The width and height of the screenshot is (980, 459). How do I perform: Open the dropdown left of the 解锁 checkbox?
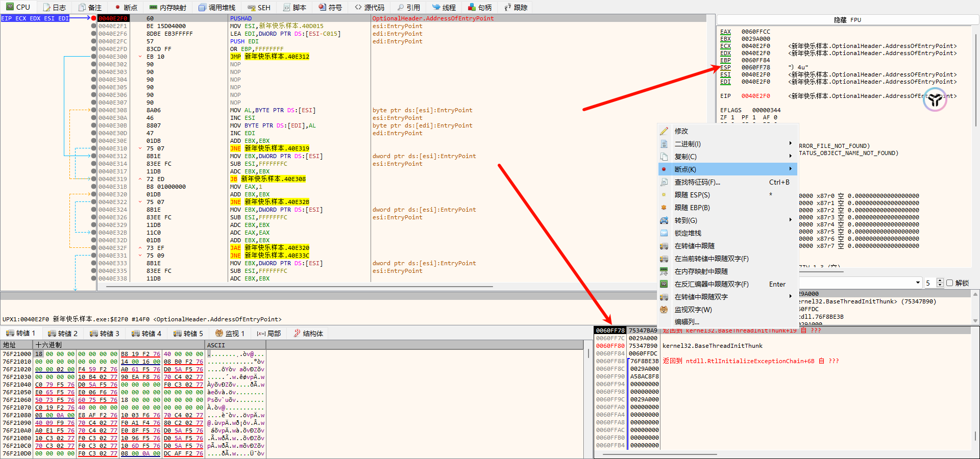click(x=918, y=283)
